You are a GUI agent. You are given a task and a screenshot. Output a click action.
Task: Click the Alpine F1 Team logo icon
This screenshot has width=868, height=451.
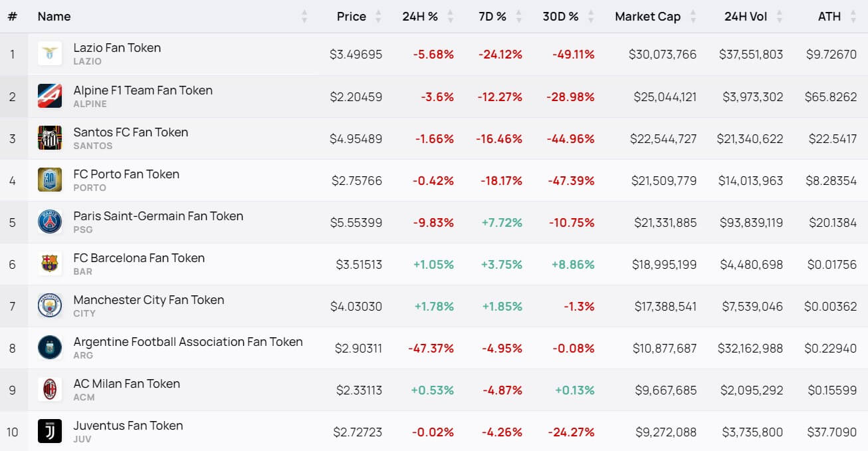pyautogui.click(x=50, y=96)
